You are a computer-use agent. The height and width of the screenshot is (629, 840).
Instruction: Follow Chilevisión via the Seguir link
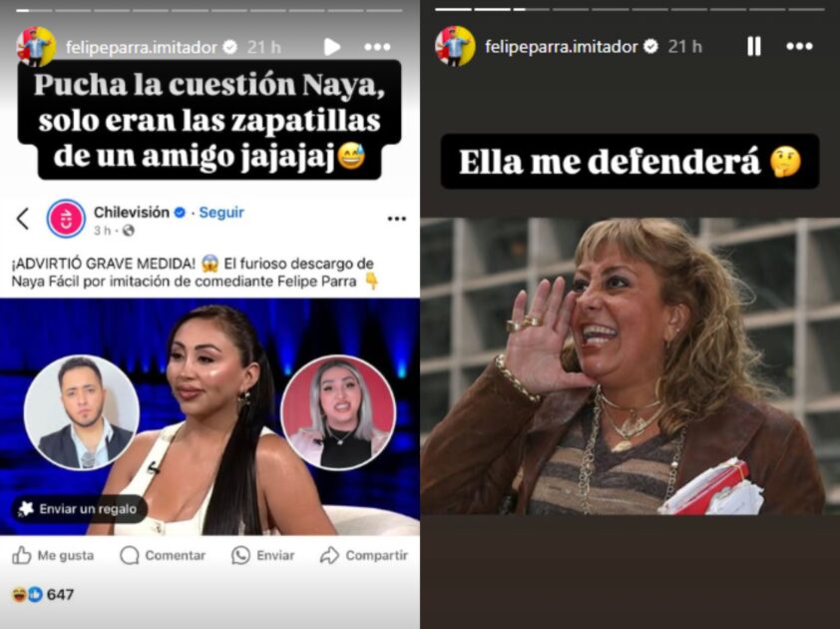point(221,213)
